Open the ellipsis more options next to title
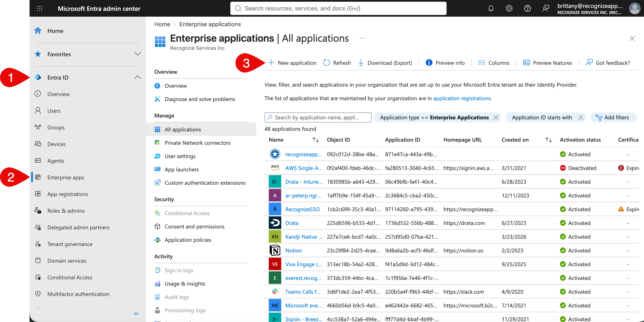 click(x=362, y=38)
